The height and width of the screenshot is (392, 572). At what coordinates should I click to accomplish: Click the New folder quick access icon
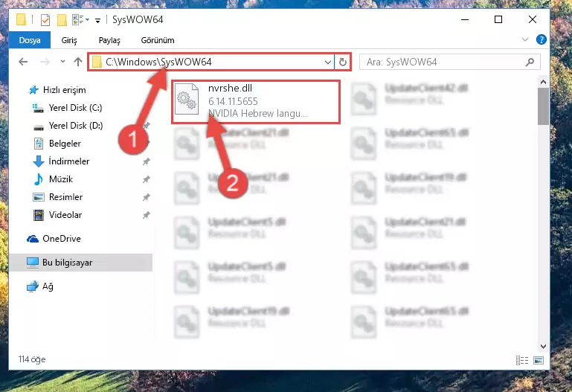62,19
